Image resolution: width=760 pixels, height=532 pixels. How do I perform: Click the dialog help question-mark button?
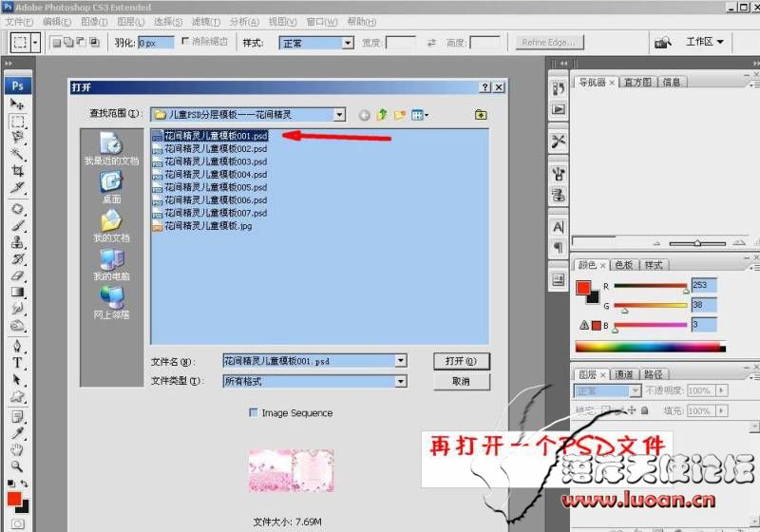pyautogui.click(x=485, y=87)
